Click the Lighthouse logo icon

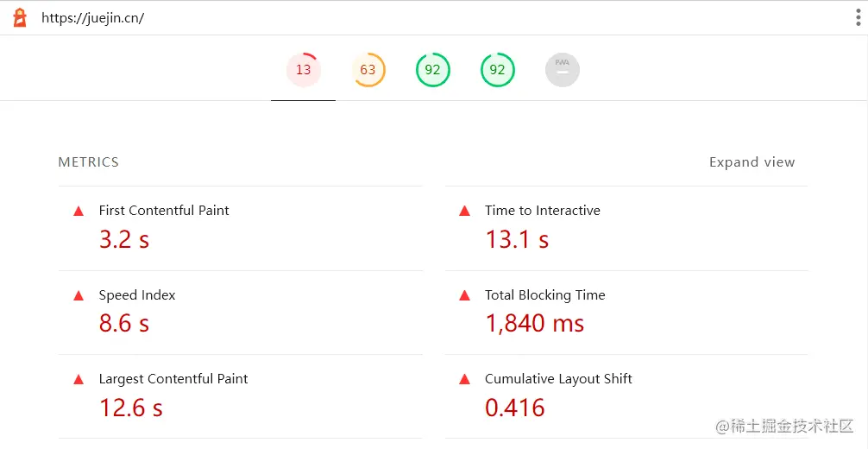[x=20, y=18]
